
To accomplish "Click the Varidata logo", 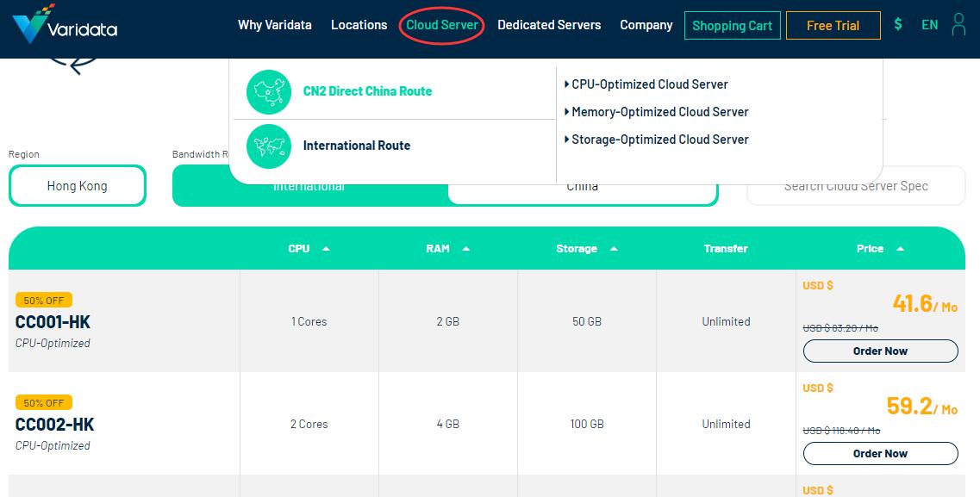I will (x=65, y=25).
